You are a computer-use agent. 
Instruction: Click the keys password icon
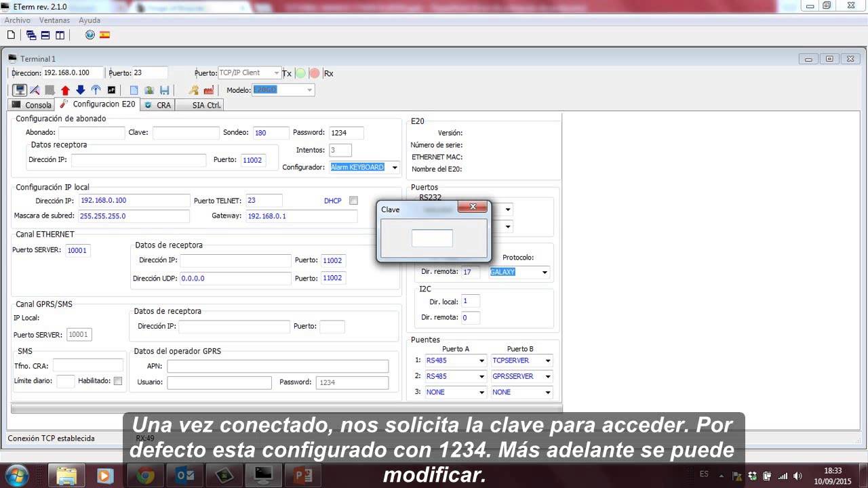(194, 90)
